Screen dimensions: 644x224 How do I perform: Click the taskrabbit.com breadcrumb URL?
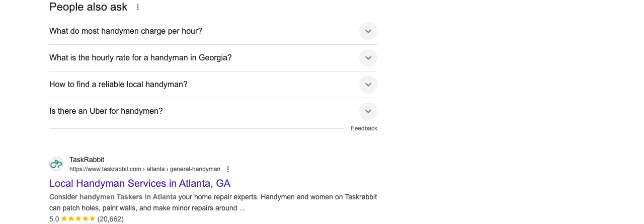[145, 169]
